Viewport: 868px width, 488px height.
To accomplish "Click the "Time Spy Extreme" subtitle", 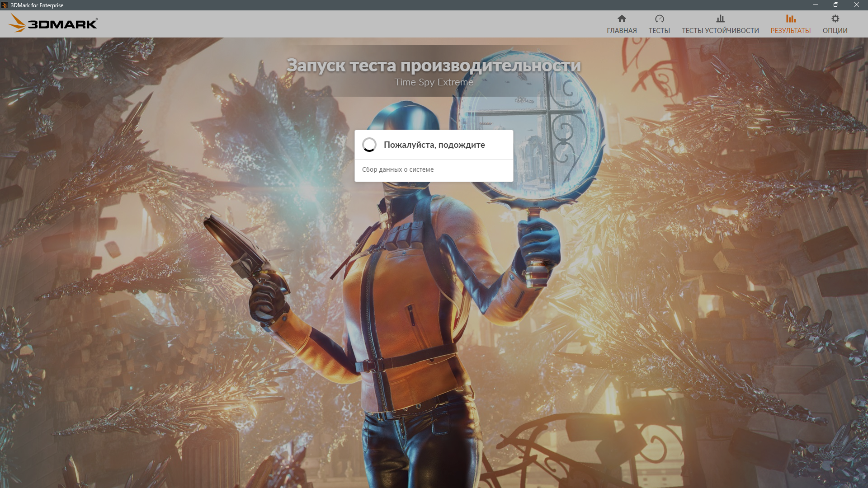I will click(x=434, y=82).
